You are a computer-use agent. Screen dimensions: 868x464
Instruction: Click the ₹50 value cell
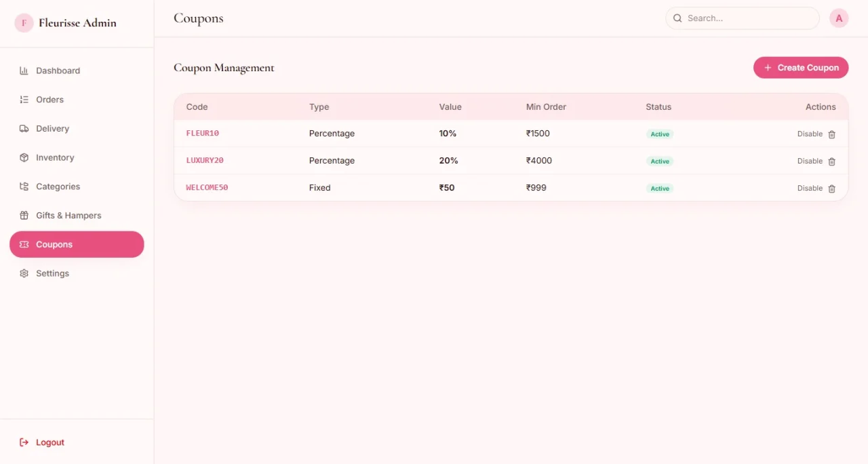pyautogui.click(x=447, y=188)
